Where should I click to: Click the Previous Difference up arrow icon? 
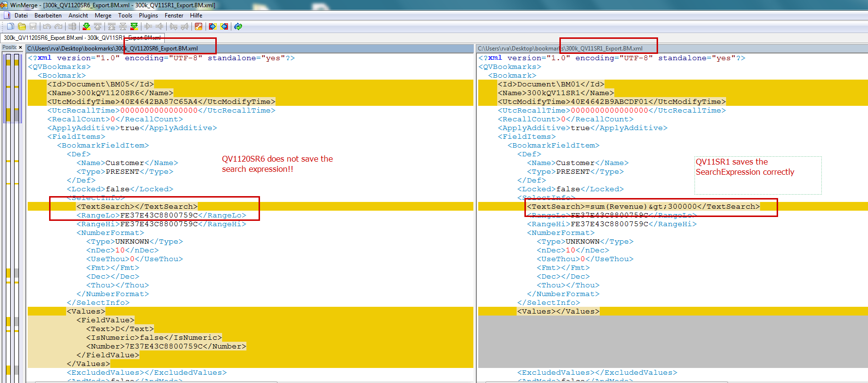tap(98, 26)
